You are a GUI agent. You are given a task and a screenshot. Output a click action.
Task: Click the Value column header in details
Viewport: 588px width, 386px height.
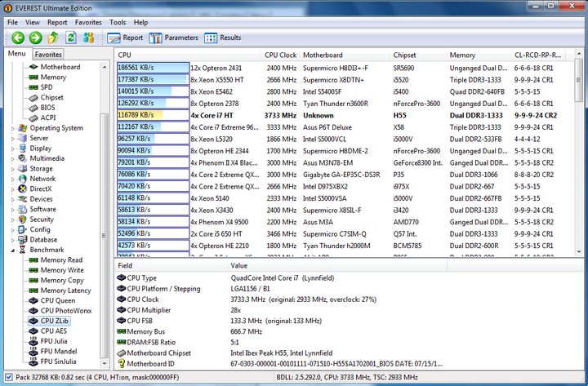336,266
